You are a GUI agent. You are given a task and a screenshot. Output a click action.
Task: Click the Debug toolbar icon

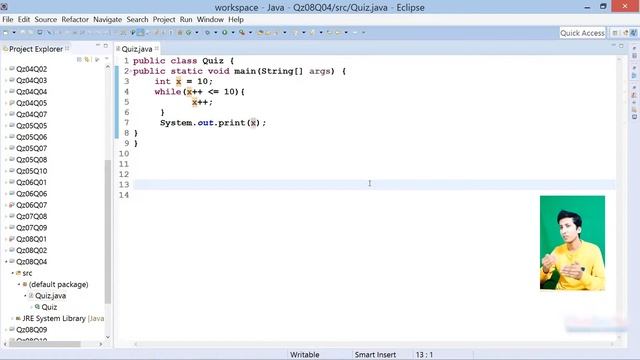[207, 33]
